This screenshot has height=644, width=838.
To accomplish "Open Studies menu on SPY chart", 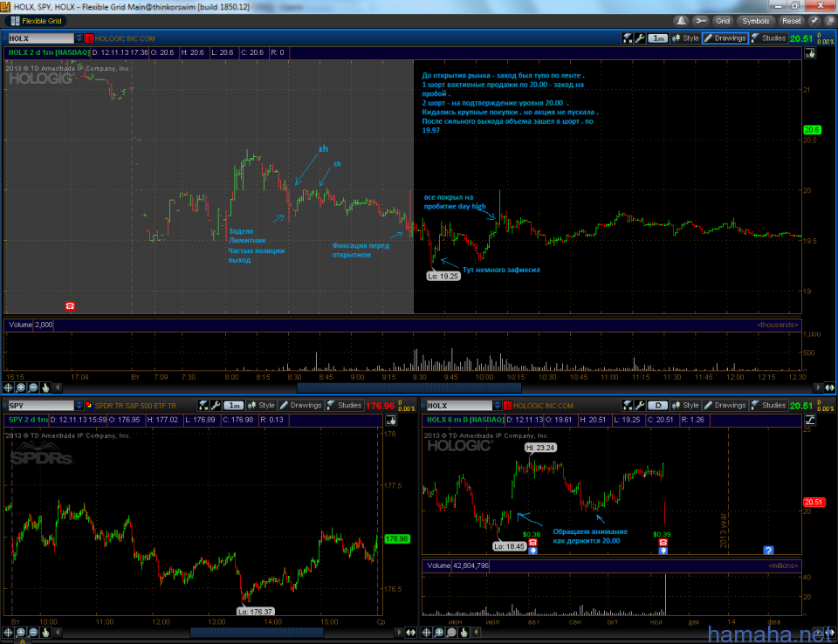I will coord(344,405).
